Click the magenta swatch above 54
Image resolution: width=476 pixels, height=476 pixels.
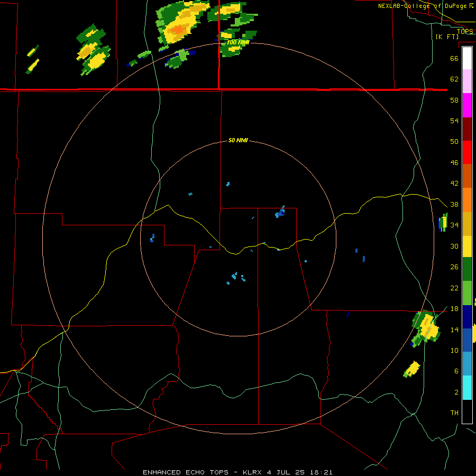(467, 105)
